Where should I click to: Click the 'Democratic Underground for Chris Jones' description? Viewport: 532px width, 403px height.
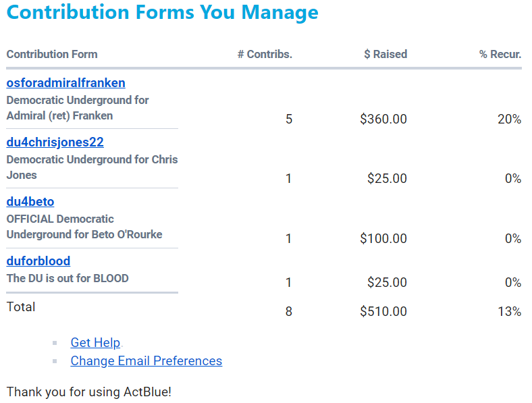point(92,167)
